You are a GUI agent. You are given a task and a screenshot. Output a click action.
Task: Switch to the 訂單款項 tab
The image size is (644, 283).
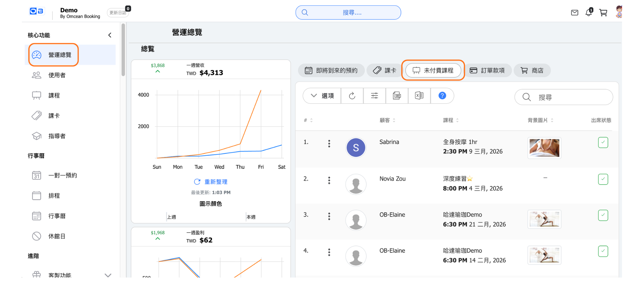[x=487, y=70]
